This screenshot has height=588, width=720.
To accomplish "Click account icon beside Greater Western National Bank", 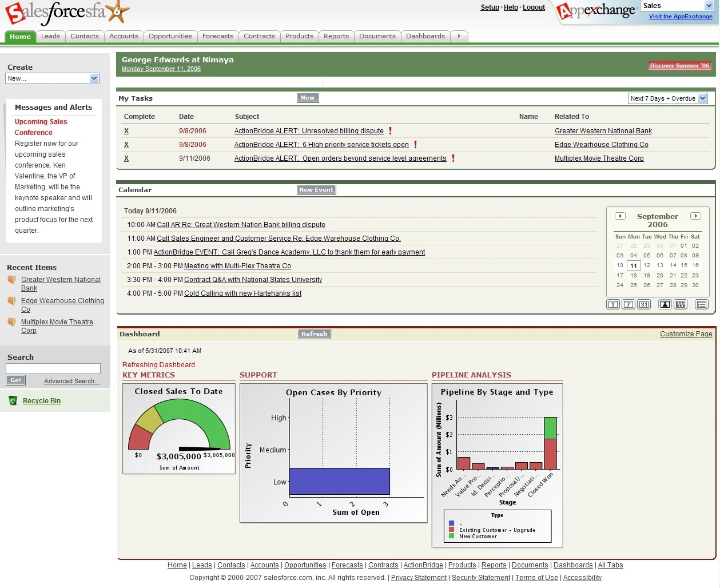I will (x=12, y=280).
